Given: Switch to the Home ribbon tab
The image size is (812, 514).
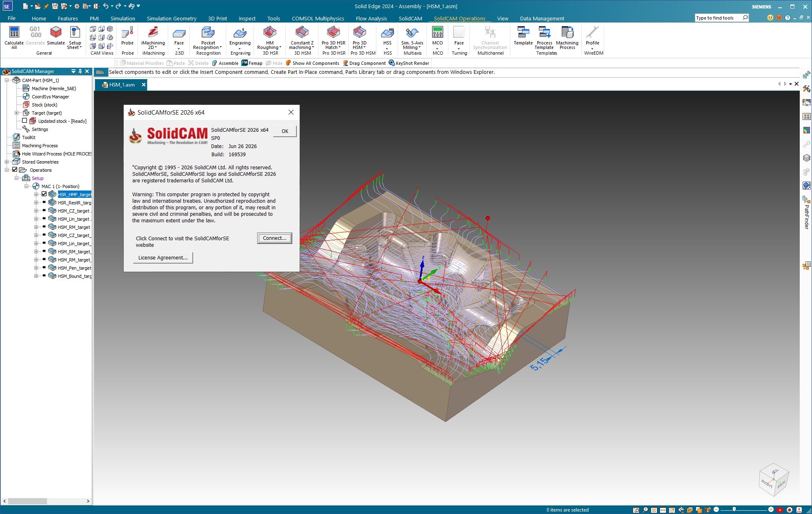Looking at the screenshot, I should click(x=39, y=18).
